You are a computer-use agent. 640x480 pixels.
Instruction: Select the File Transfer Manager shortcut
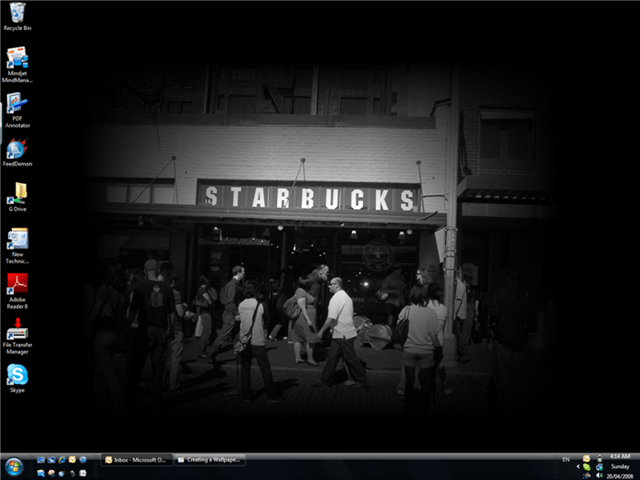17,336
